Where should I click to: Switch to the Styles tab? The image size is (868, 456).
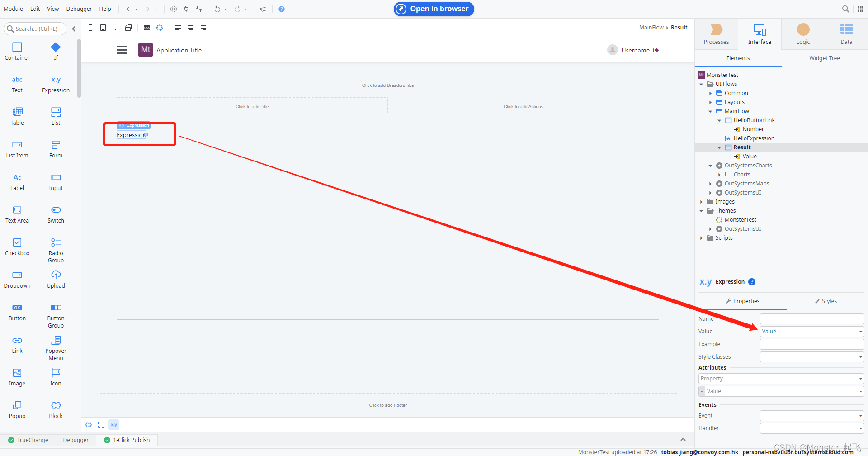(826, 301)
